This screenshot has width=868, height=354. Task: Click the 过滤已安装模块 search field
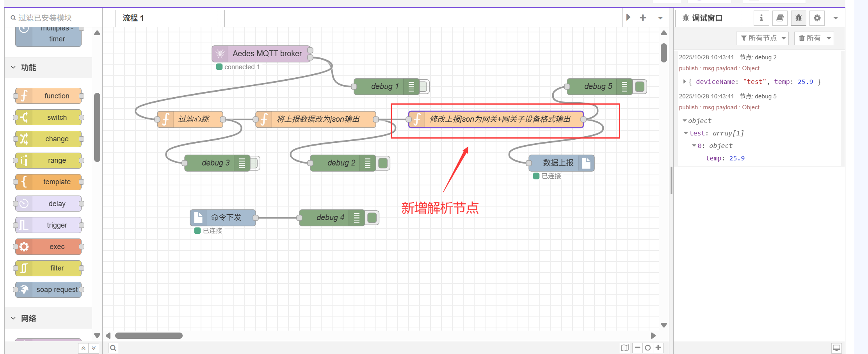[55, 18]
